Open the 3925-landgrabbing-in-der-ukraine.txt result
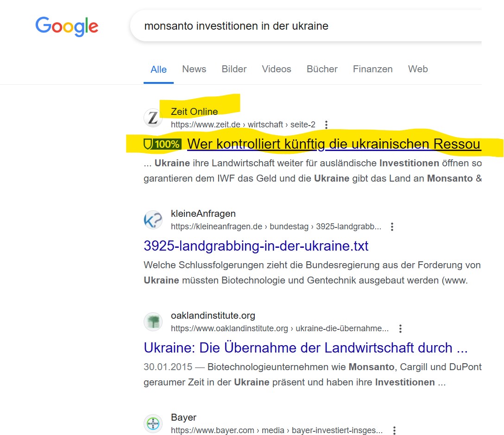The height and width of the screenshot is (435, 504). point(256,246)
